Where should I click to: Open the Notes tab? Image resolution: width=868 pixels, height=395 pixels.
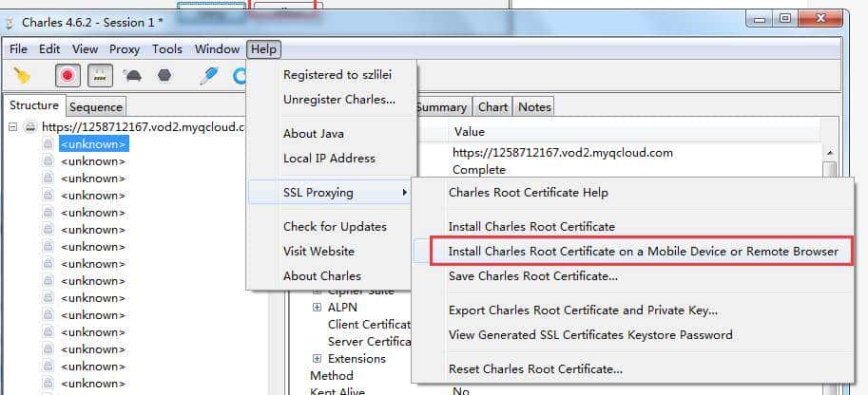tap(534, 106)
